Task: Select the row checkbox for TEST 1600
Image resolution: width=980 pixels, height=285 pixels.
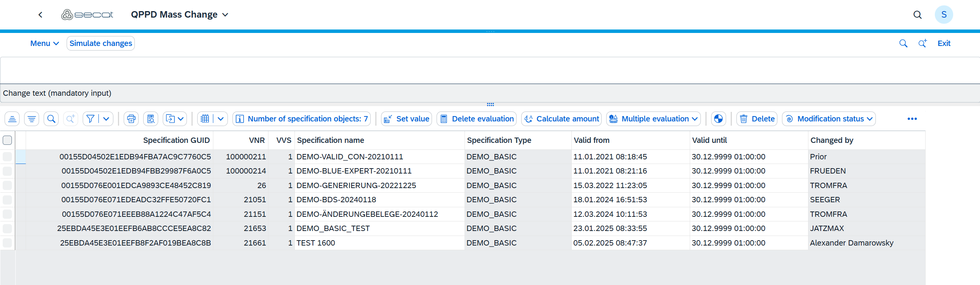Action: [7, 243]
